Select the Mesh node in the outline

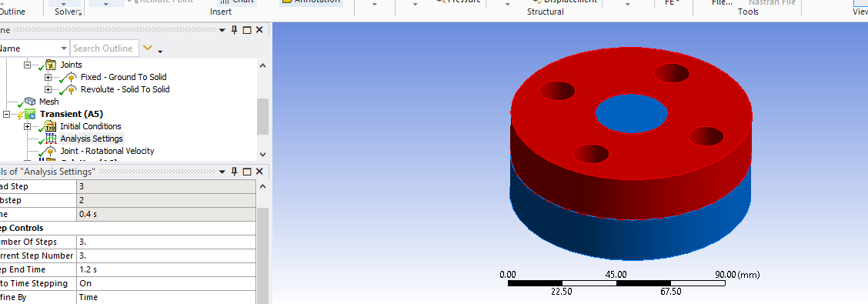pyautogui.click(x=48, y=102)
